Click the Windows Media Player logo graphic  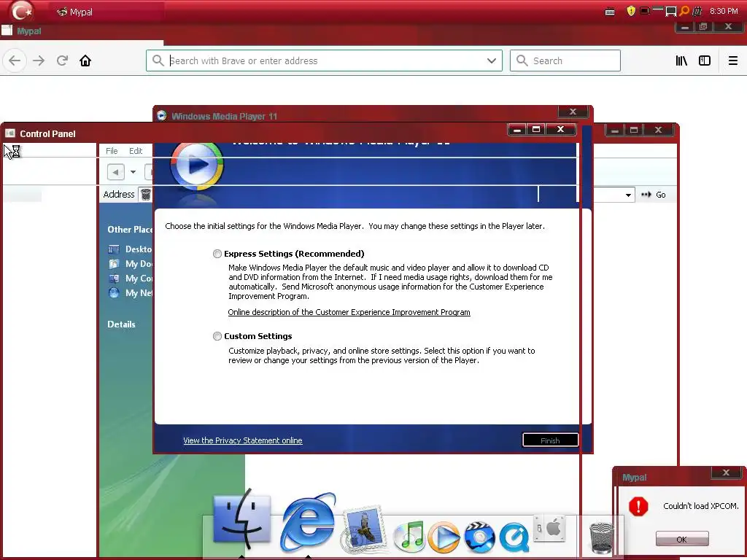pos(197,165)
